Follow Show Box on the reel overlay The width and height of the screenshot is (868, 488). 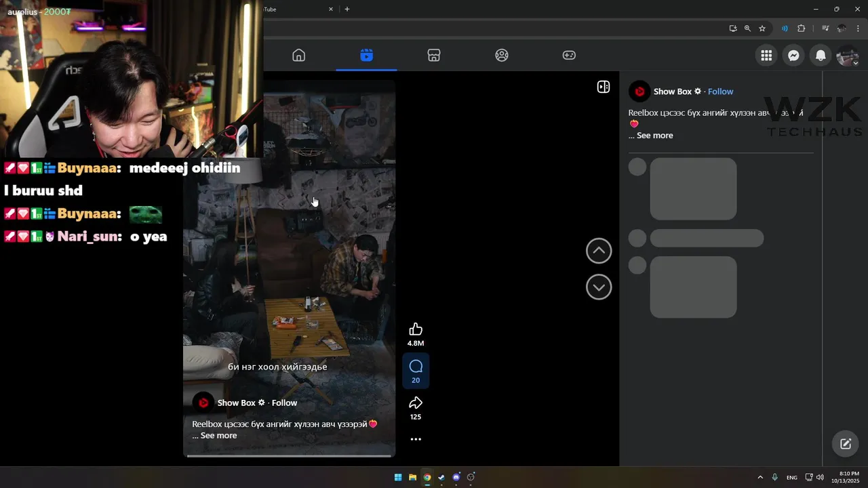click(x=284, y=403)
